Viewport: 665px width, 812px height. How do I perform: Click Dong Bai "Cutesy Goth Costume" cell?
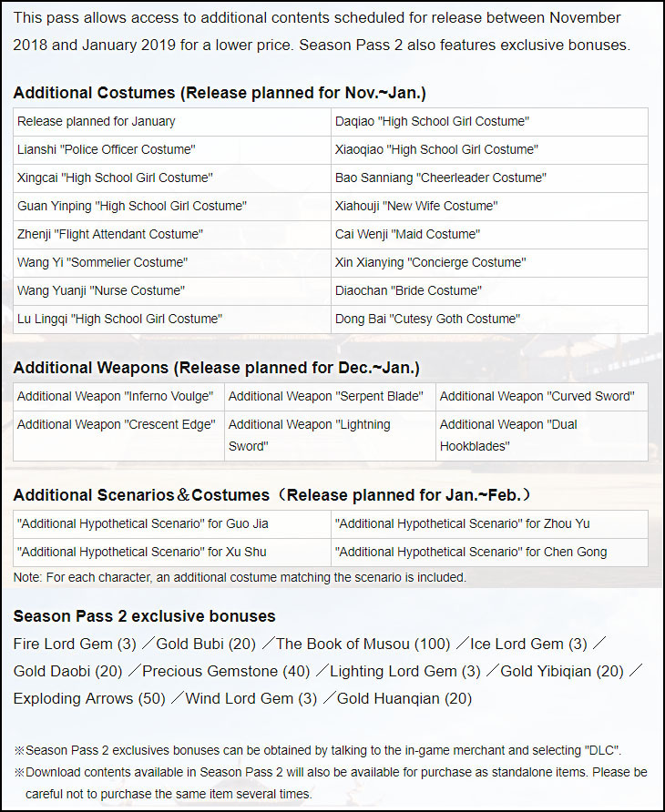click(x=427, y=319)
